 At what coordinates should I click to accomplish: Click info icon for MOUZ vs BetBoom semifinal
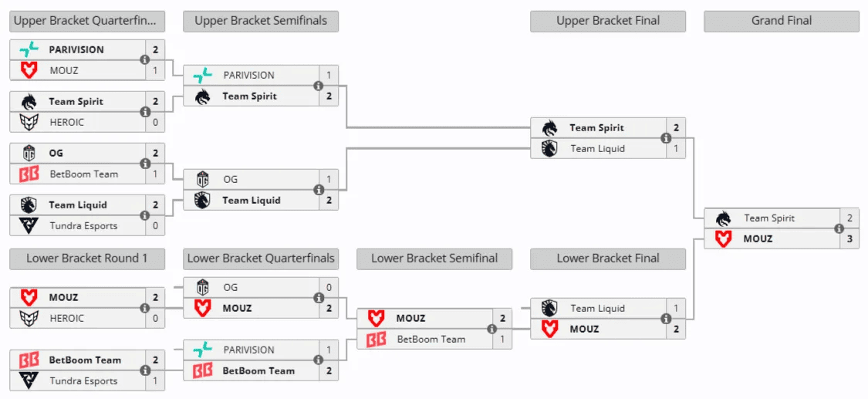coord(491,329)
